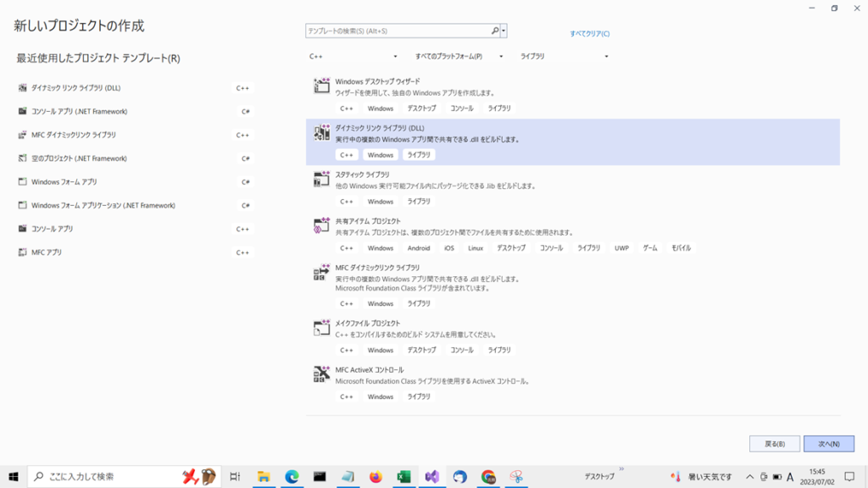This screenshot has width=868, height=488.
Task: Open Excel from the Windows taskbar
Action: tap(403, 477)
